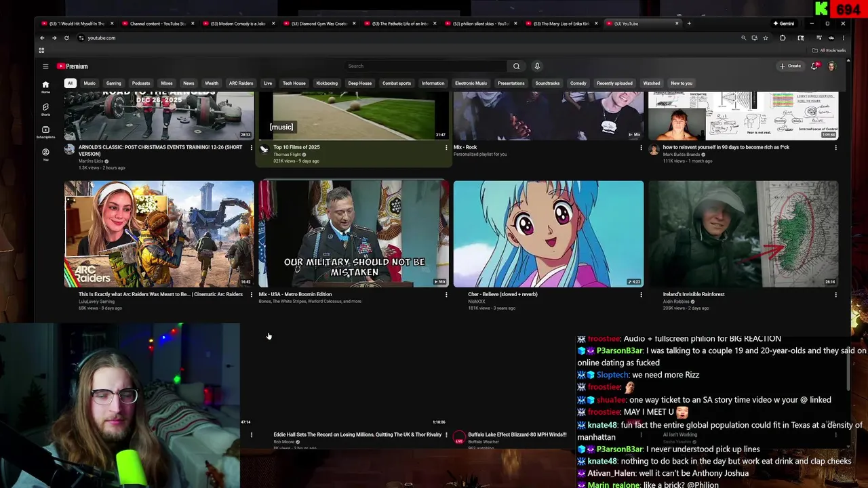This screenshot has height=488, width=868.
Task: Select the Combat sports filter chip
Action: pos(397,83)
